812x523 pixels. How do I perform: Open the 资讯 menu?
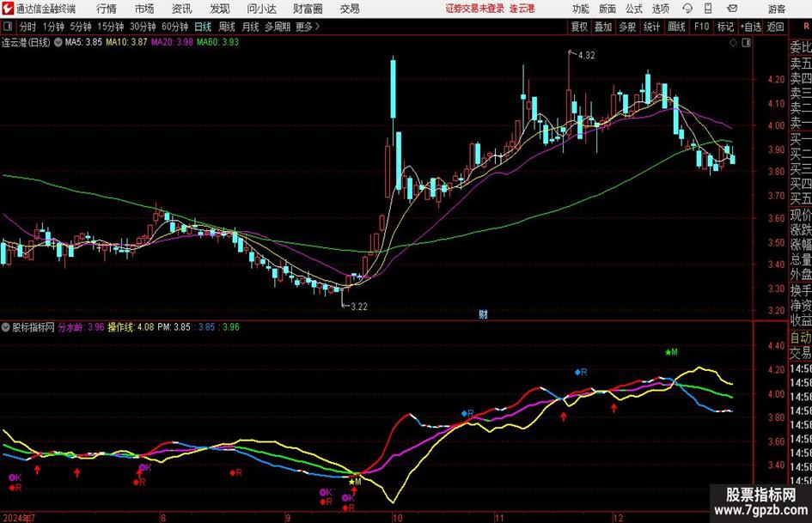182,9
